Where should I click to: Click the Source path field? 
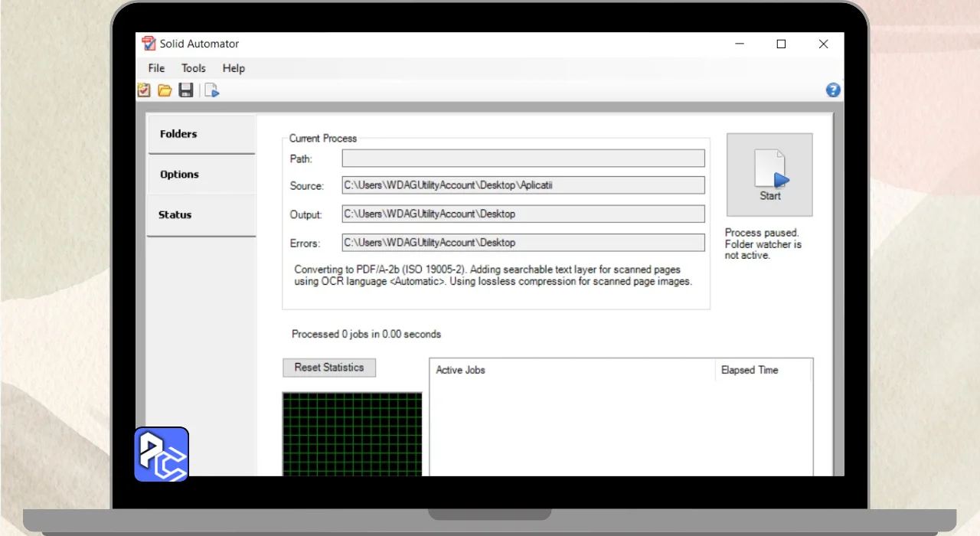tap(523, 185)
